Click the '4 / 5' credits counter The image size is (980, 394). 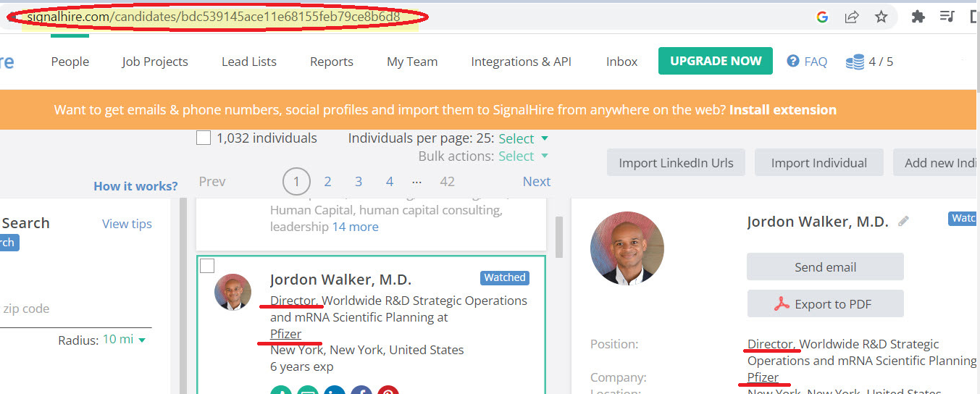point(881,62)
